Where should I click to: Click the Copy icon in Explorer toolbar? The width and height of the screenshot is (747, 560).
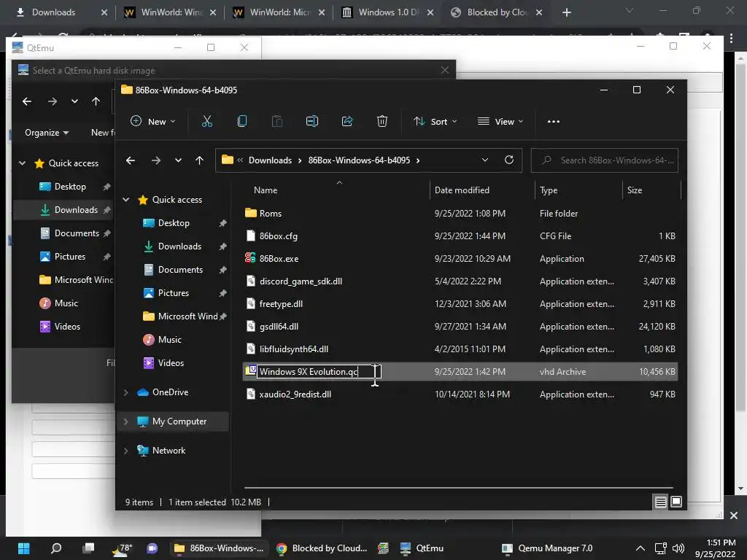tap(242, 122)
